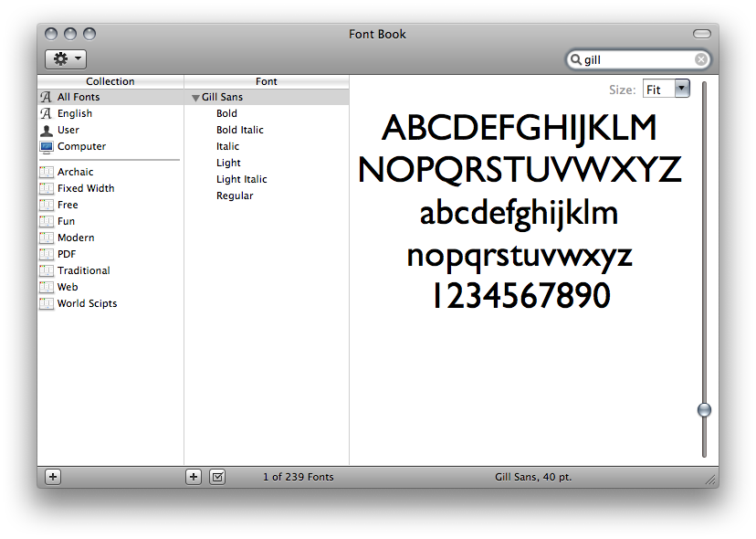Click the Modern collection icon
Image resolution: width=756 pixels, height=539 pixels.
pos(47,238)
